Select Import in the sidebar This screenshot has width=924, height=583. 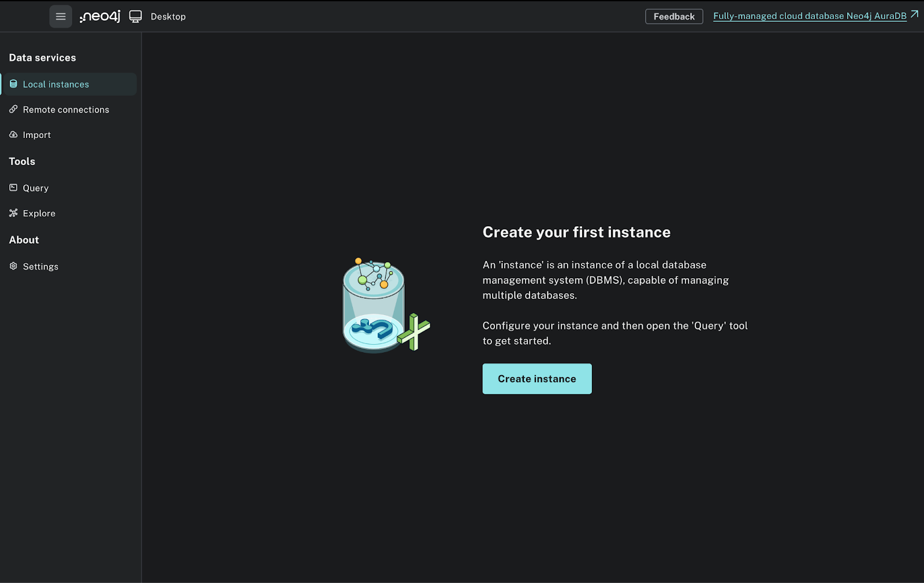click(69, 135)
